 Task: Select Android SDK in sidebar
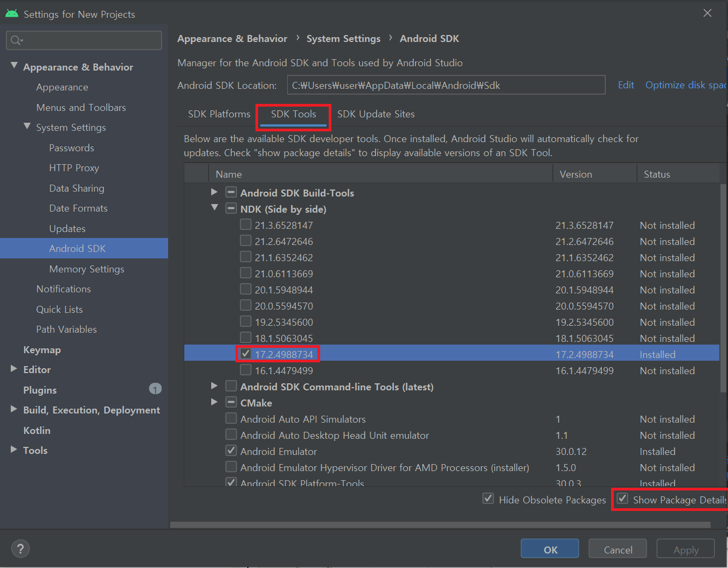coord(84,248)
